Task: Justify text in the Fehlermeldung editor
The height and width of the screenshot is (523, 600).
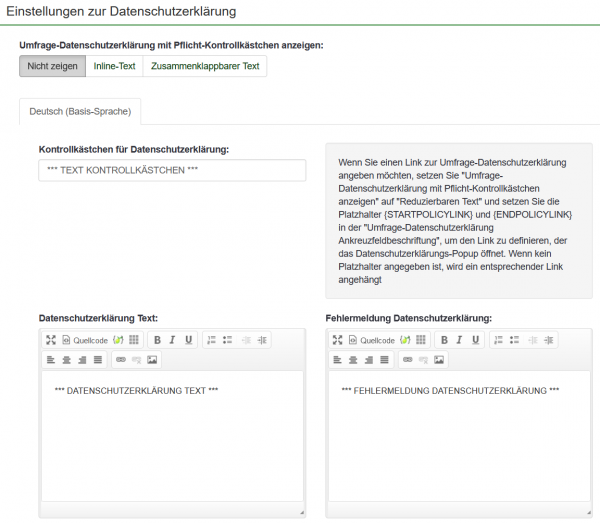Action: tap(384, 359)
